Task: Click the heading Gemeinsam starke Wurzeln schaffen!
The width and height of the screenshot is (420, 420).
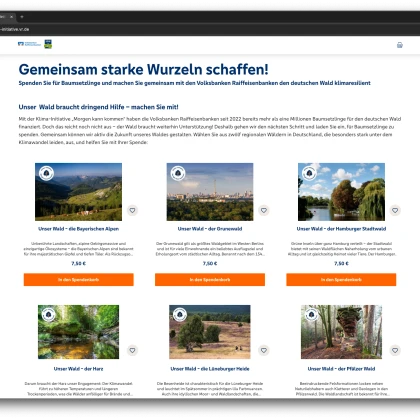Action: [x=144, y=70]
